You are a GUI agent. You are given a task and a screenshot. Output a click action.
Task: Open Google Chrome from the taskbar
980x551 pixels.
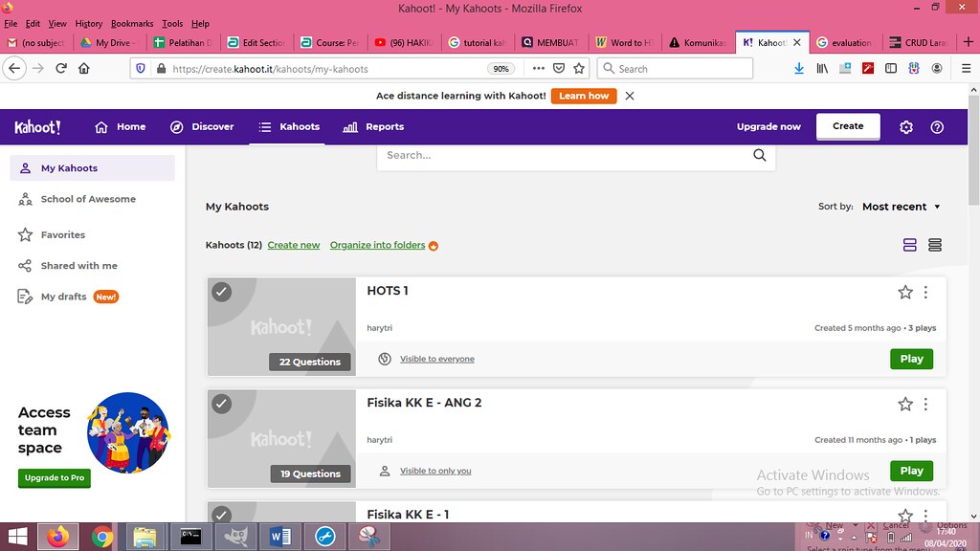click(x=102, y=537)
